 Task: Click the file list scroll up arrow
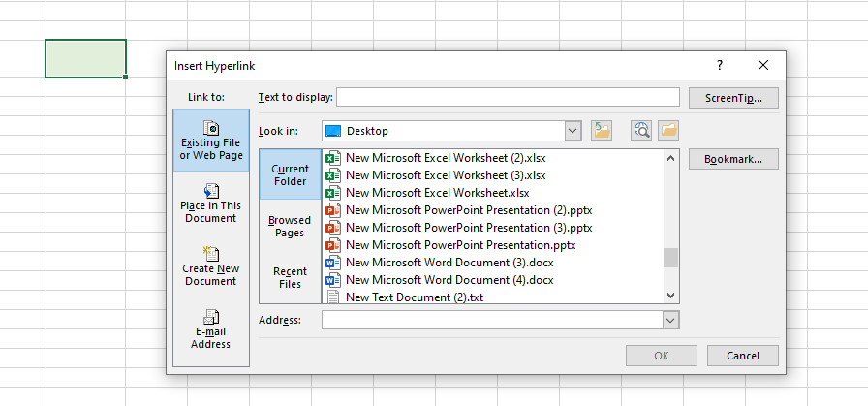pos(671,157)
